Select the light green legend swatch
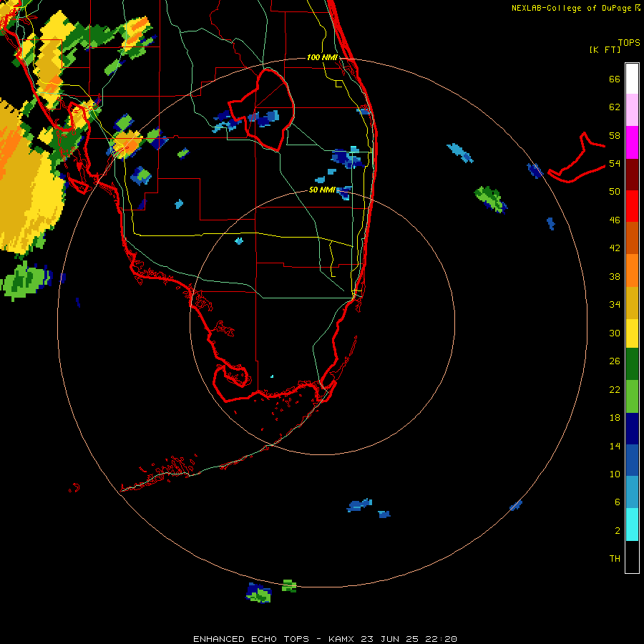 (x=632, y=396)
